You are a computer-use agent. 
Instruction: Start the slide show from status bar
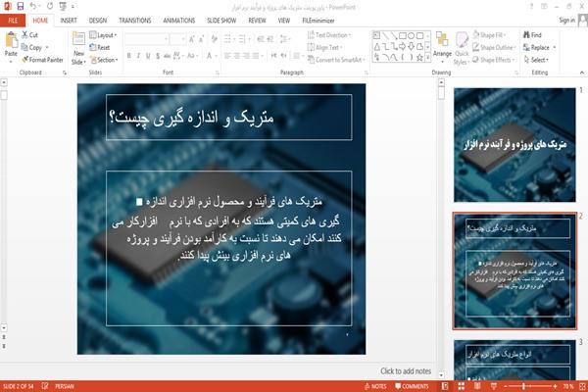(494, 386)
